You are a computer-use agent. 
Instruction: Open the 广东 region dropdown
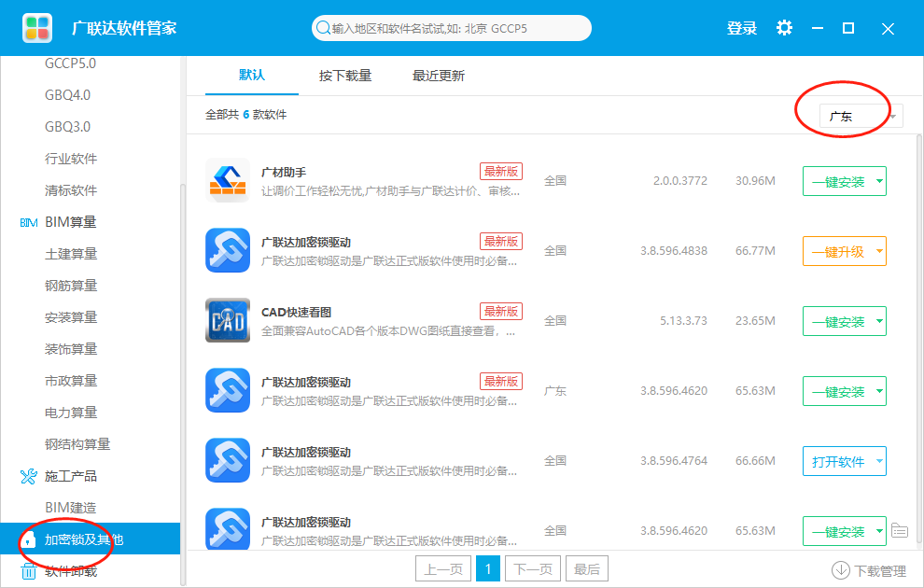pyautogui.click(x=861, y=116)
